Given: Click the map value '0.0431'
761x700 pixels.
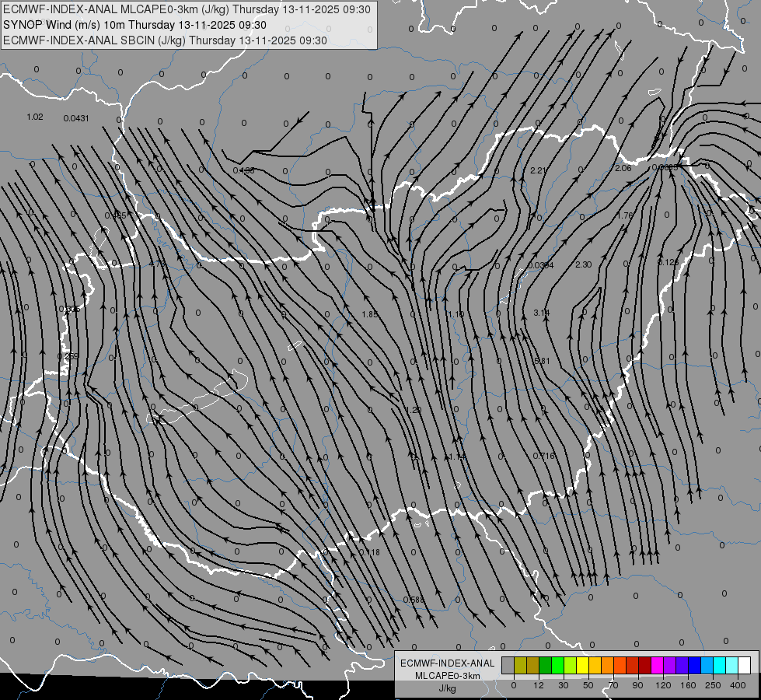Looking at the screenshot, I should (76, 118).
